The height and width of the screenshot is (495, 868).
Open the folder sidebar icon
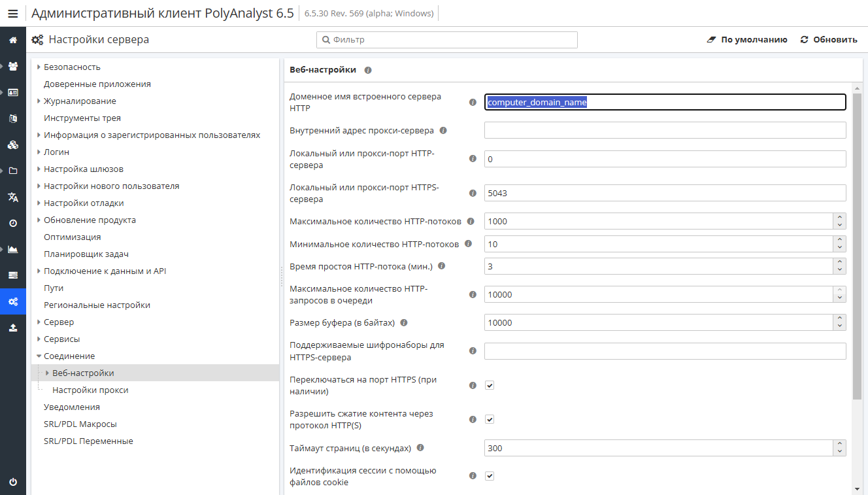pos(13,171)
